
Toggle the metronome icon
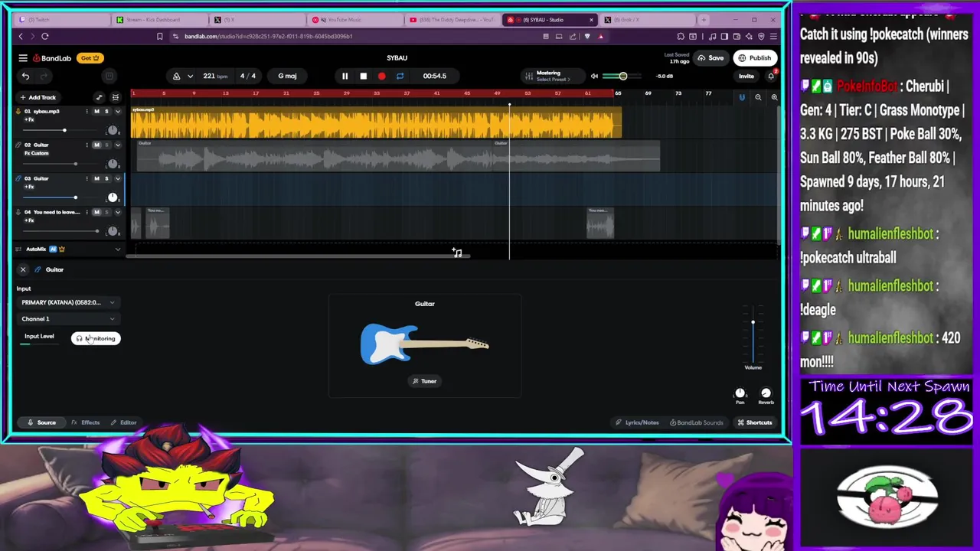pyautogui.click(x=176, y=76)
